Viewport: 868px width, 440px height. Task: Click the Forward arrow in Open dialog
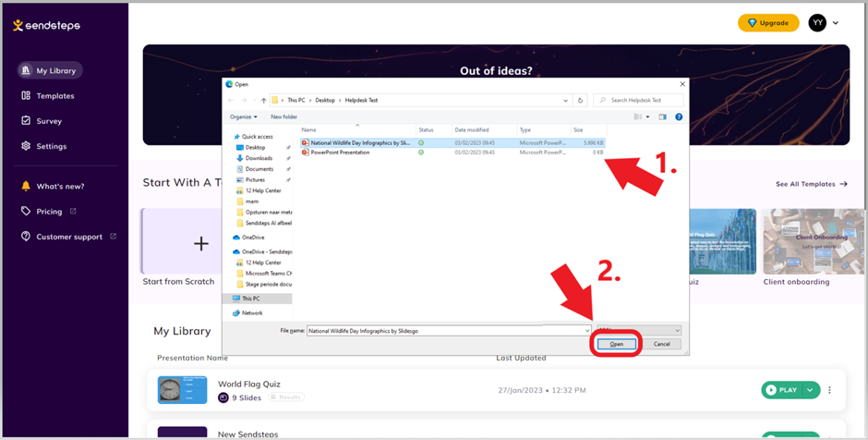pos(244,101)
